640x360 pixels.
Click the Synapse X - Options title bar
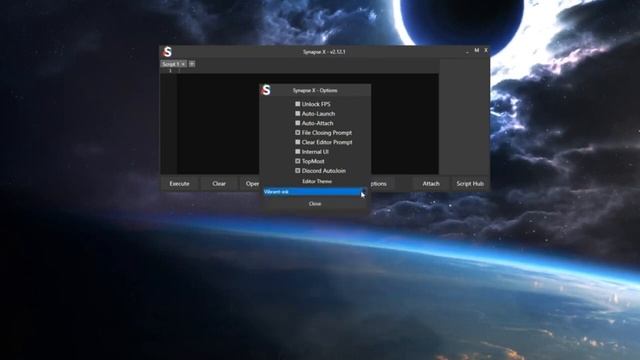point(315,90)
